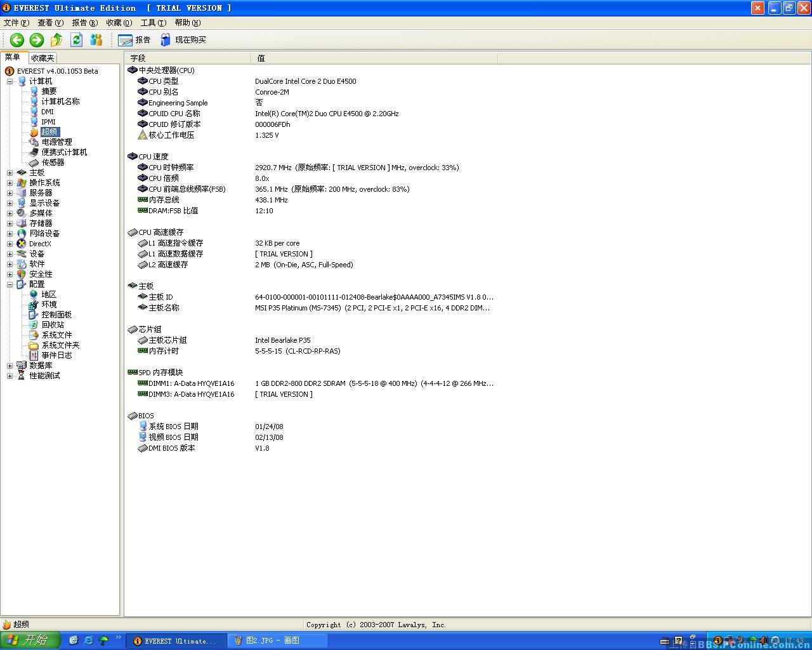Open the 工具(T) menu

(154, 23)
